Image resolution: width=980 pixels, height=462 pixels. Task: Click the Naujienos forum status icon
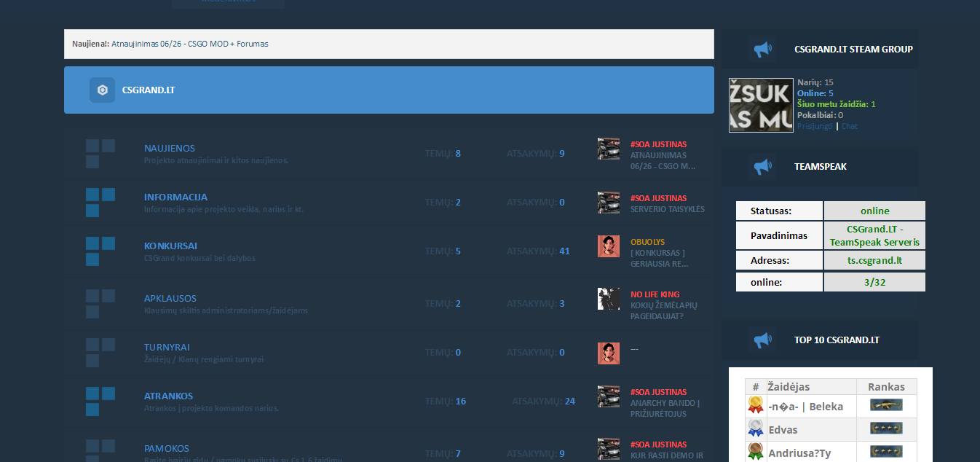tap(100, 154)
